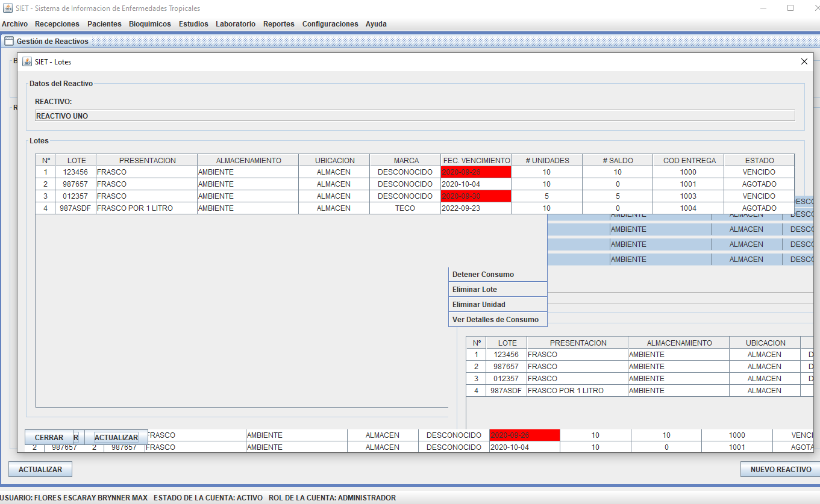Viewport: 820px width, 504px height.
Task: Click ACTUALIZAR button in Lotes dialog
Action: tap(116, 438)
